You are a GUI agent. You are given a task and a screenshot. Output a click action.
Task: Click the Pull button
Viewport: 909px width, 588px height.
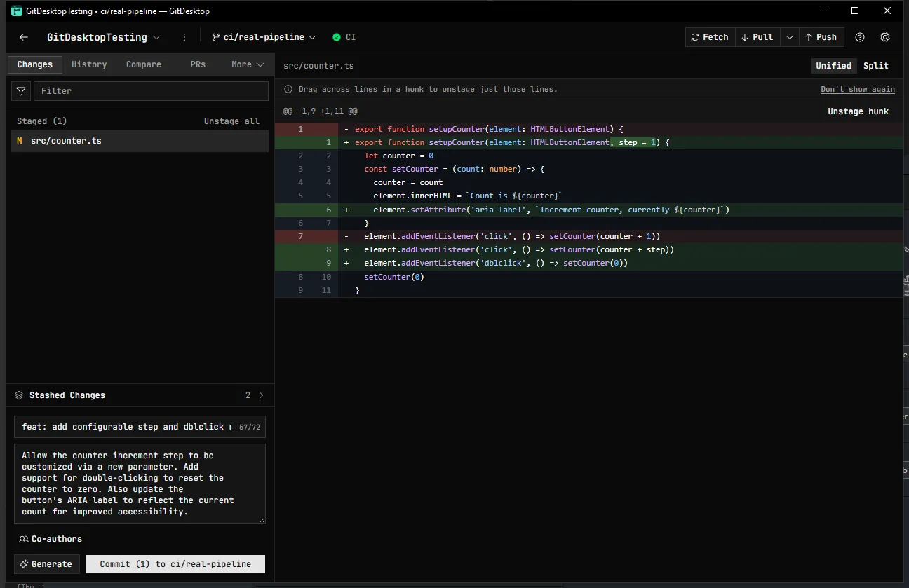[757, 37]
